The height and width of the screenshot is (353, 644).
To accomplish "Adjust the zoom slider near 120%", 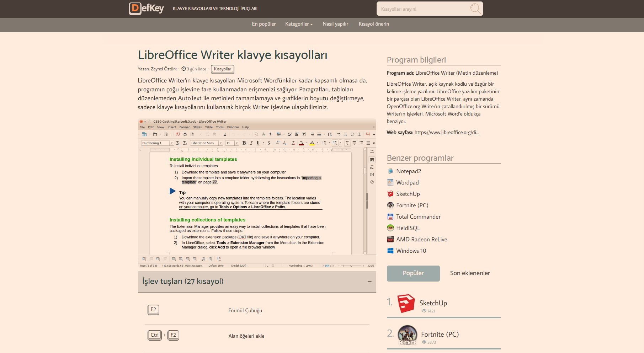I will [x=352, y=266].
